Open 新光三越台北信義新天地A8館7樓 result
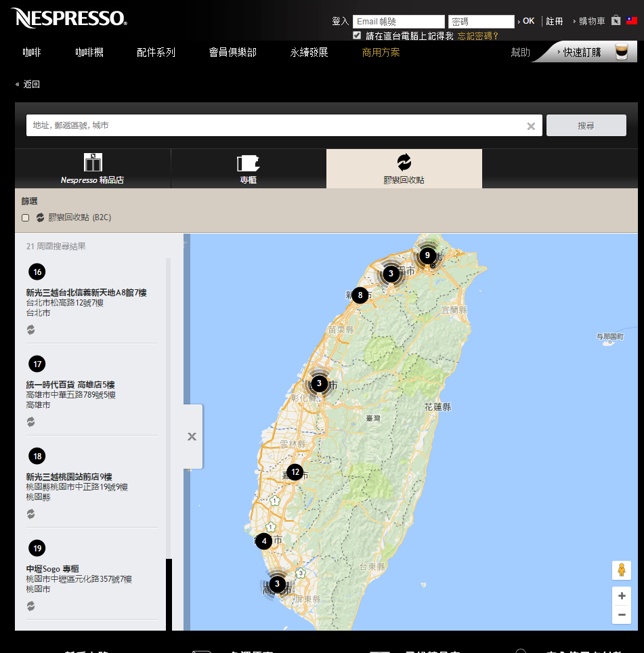Viewport: 644px width, 653px height. pyautogui.click(x=86, y=293)
